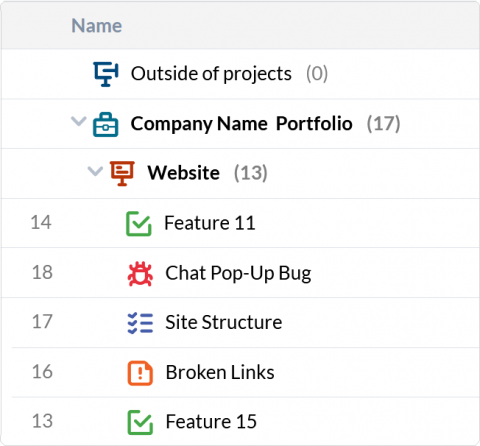Click the red bug icon for Chat Pop-Up Bug
The width and height of the screenshot is (480, 446).
coord(140,274)
